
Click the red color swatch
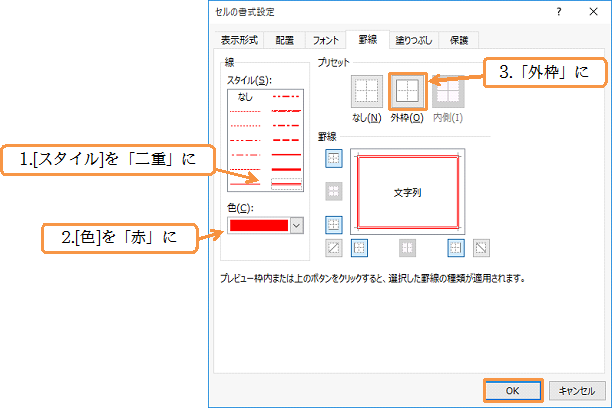(x=258, y=226)
